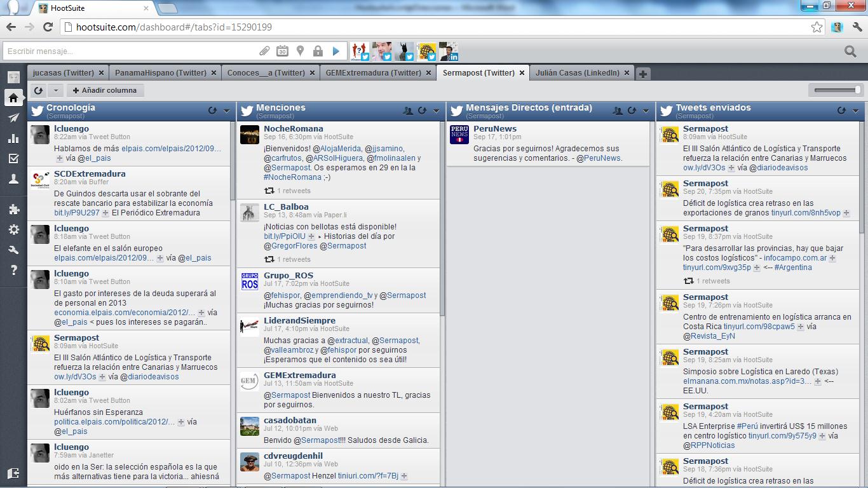Reload the browser page
Image resolution: width=868 pixels, height=488 pixels.
pos(48,27)
